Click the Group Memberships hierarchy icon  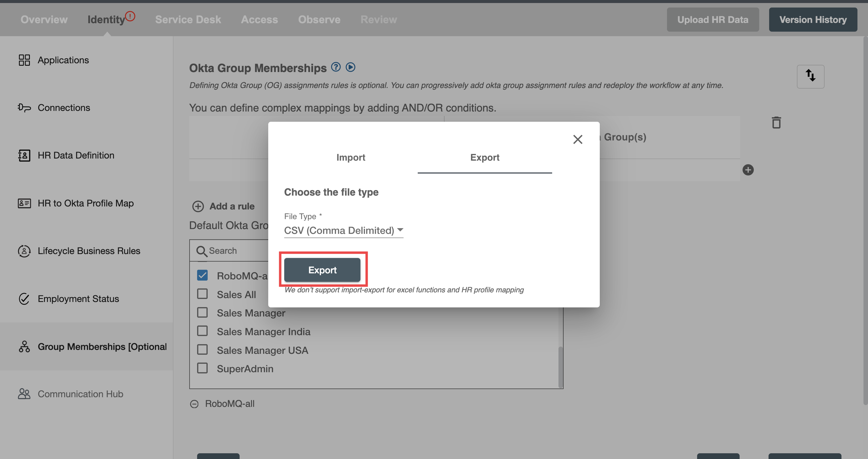(24, 347)
